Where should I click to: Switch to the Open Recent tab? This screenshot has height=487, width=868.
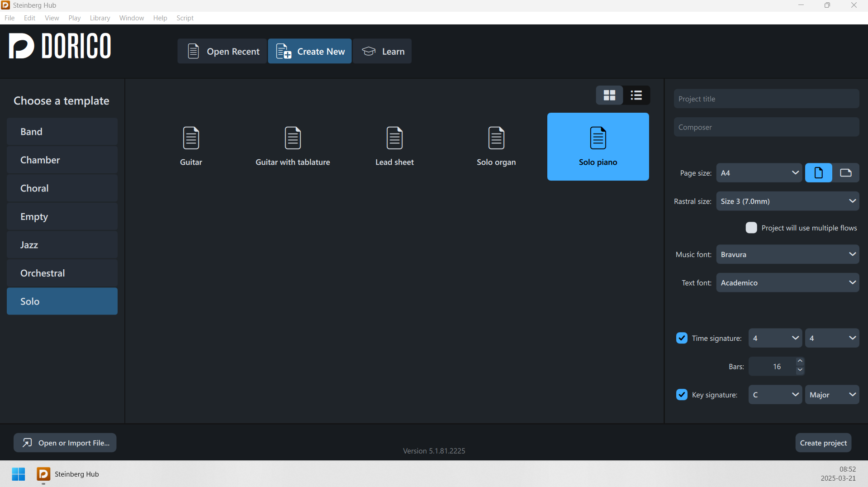click(x=222, y=51)
